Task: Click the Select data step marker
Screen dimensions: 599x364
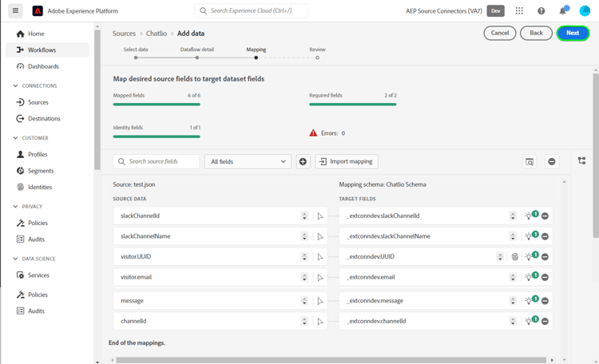Action: (136, 57)
